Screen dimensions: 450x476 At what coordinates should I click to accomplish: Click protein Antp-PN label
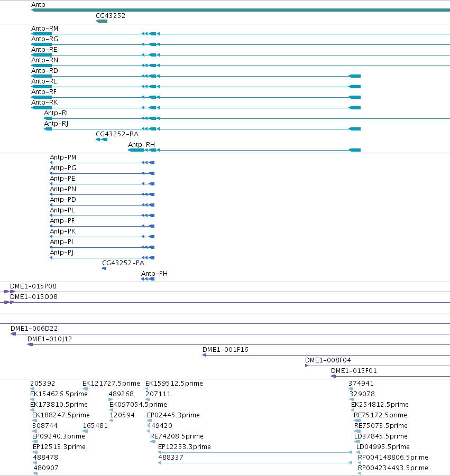tap(63, 189)
